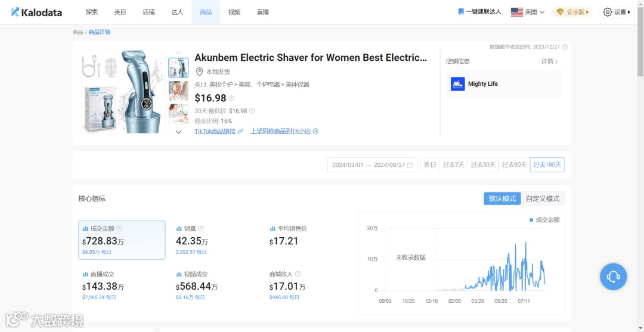Screen dimensions: 644x332
Task: Click 一键建联达人 button
Action: point(479,12)
